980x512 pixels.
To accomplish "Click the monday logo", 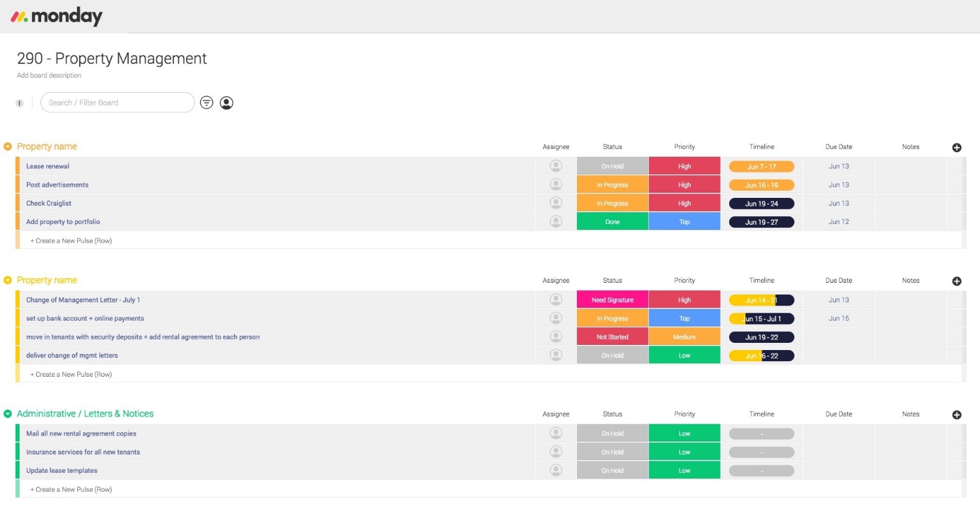I will [x=57, y=16].
